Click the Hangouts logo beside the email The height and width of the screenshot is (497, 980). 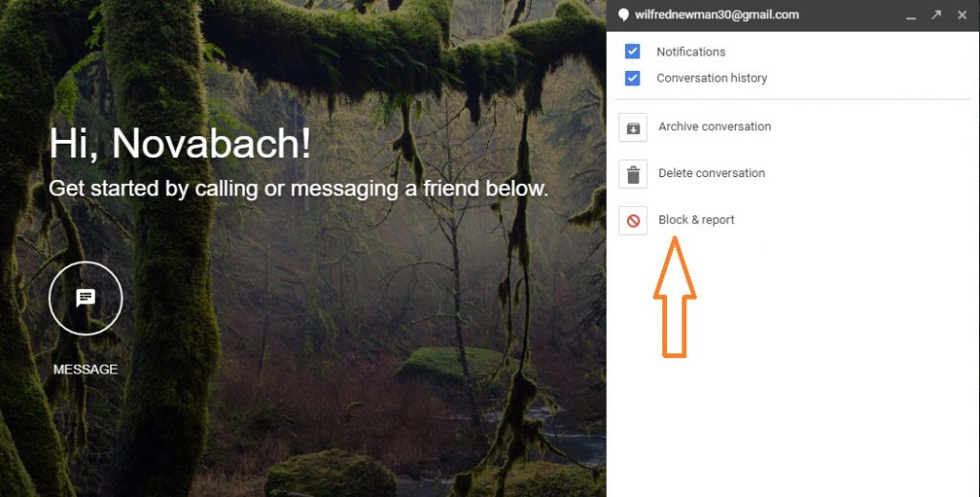pos(623,15)
